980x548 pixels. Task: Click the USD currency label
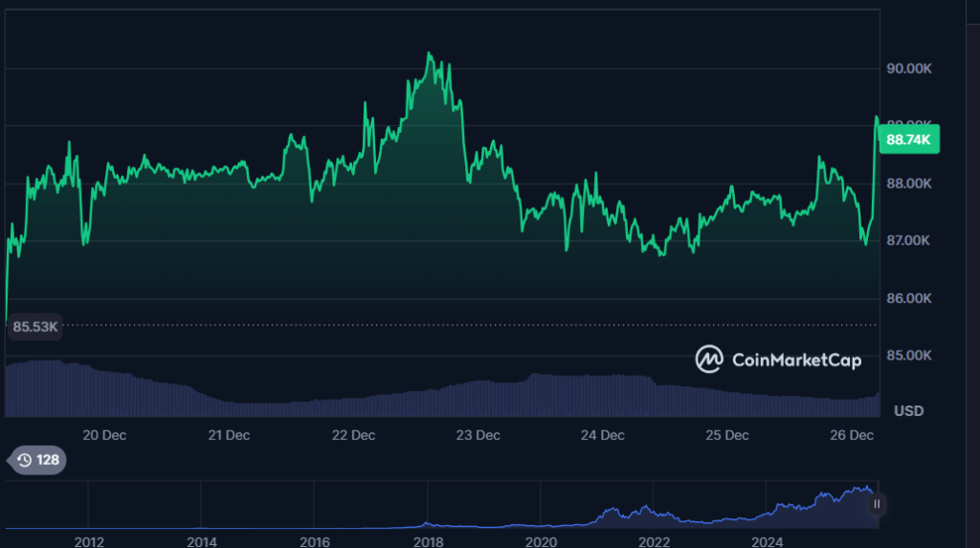coord(908,411)
